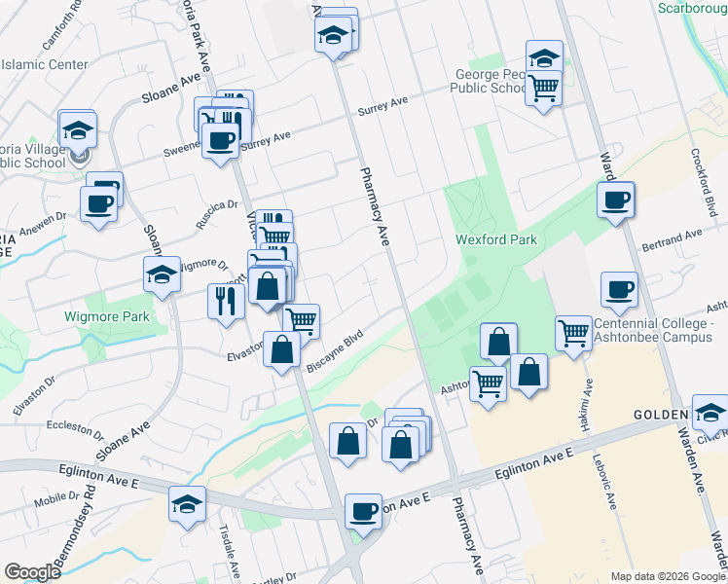728x584 pixels.
Task: Open the school marker on Sloane Ave by Wigmore Dr
Action: (x=162, y=275)
